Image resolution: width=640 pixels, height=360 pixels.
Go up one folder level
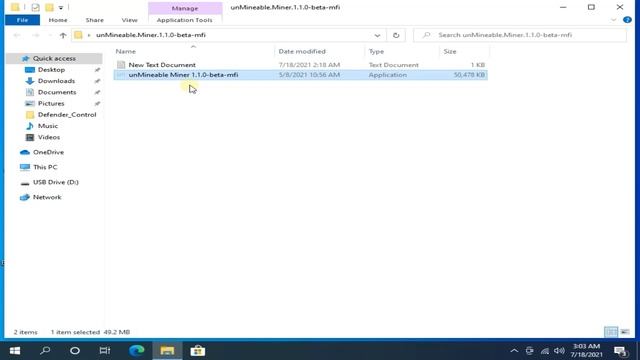(x=63, y=36)
